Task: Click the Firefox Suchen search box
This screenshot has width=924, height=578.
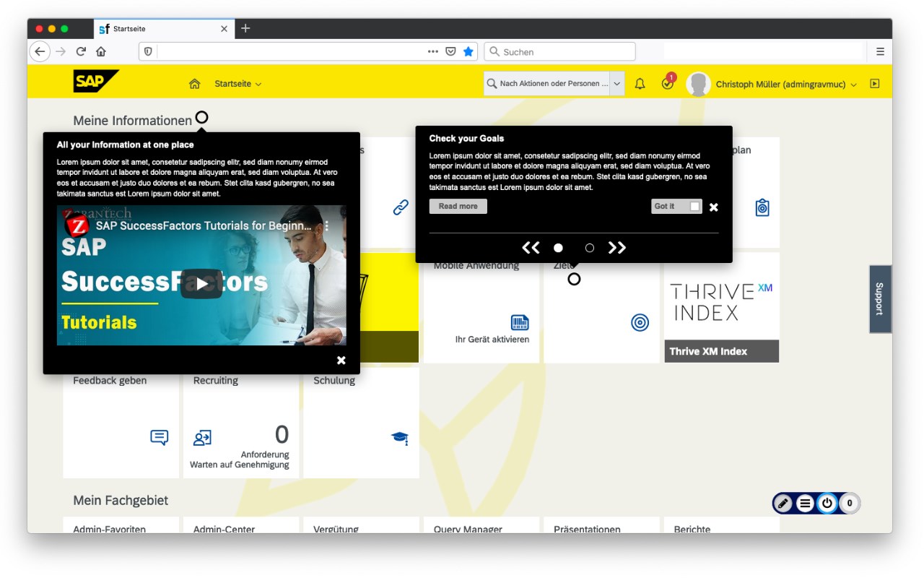Action: [560, 51]
